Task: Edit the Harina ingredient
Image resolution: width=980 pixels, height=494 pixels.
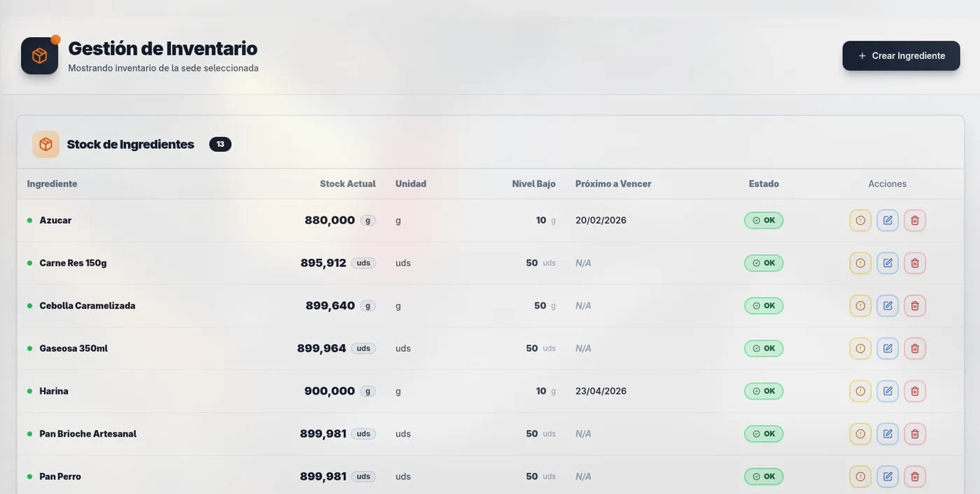Action: (888, 391)
